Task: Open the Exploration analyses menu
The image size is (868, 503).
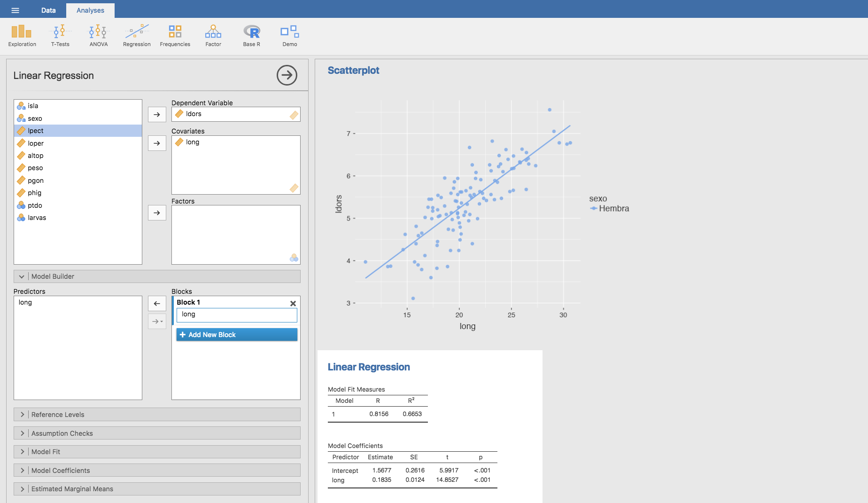Action: (22, 36)
